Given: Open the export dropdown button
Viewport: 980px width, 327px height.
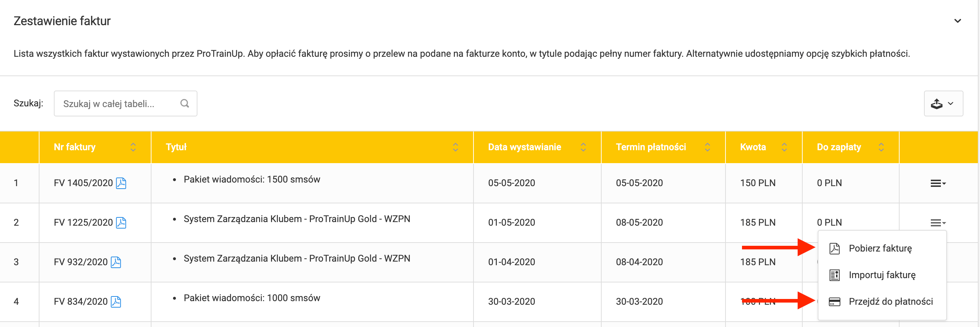Looking at the screenshot, I should point(943,103).
